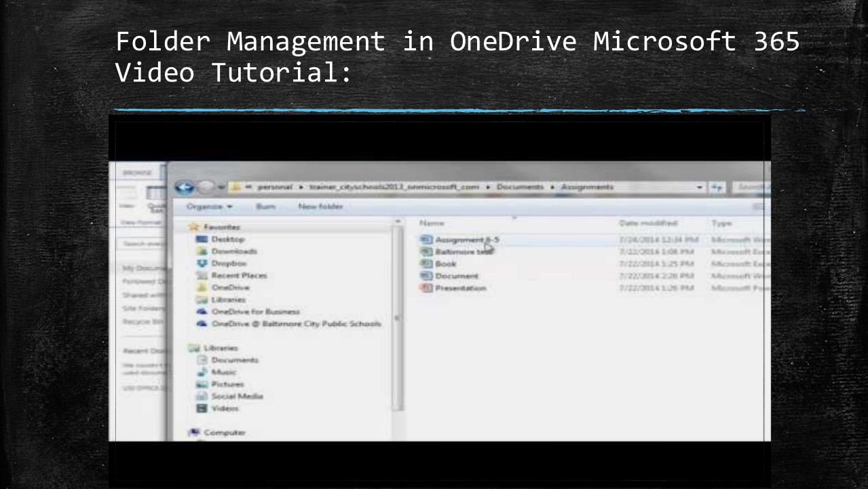868x489 pixels.
Task: Select Favorites heading in navigation pane
Action: 221,227
